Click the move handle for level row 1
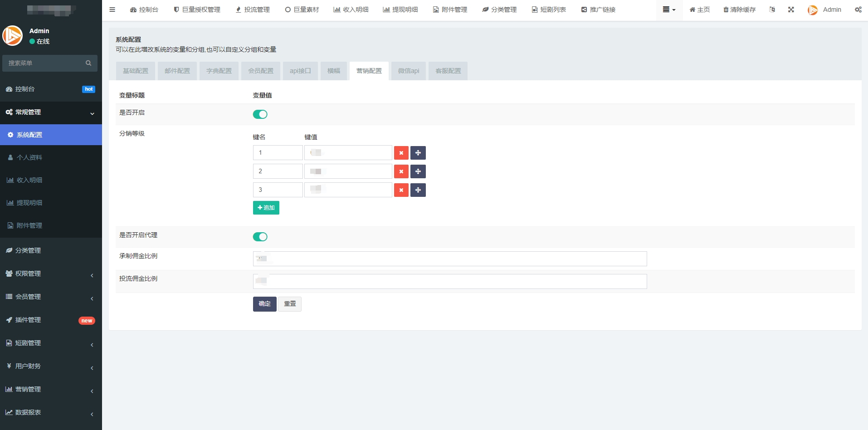Screen dimensions: 868x430 click(x=418, y=153)
